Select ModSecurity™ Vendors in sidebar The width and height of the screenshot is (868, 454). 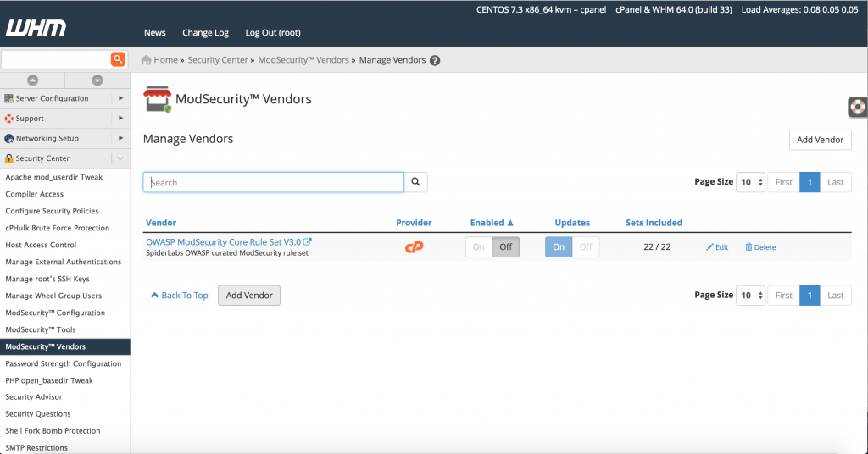[65, 346]
